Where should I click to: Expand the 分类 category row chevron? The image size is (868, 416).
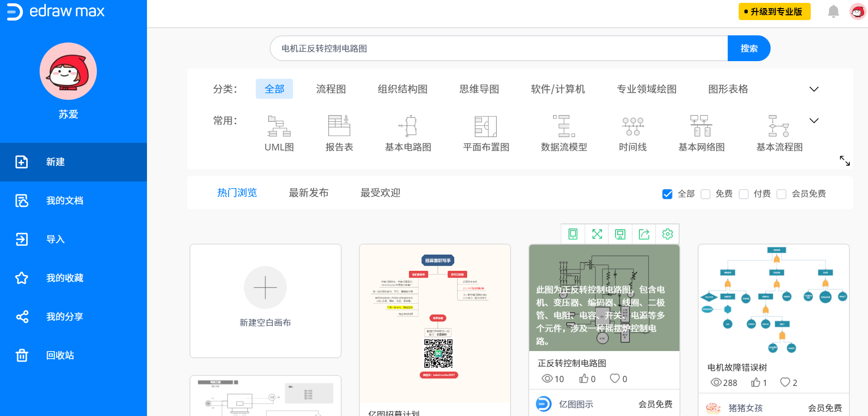click(x=814, y=89)
